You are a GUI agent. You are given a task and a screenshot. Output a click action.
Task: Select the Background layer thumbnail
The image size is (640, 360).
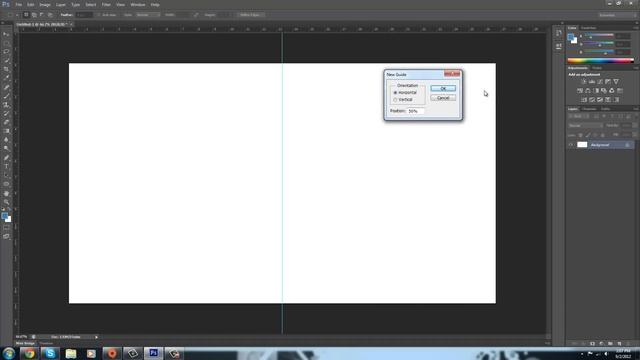coord(582,145)
